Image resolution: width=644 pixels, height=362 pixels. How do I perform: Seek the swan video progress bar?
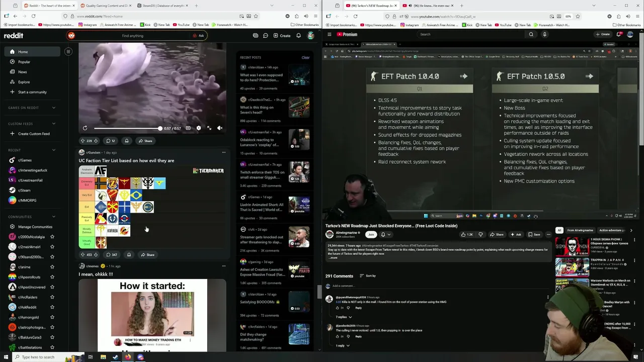coord(127,128)
